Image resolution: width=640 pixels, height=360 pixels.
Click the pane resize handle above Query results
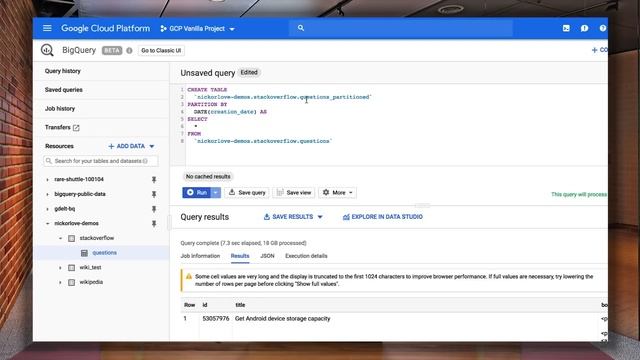pos(422,205)
